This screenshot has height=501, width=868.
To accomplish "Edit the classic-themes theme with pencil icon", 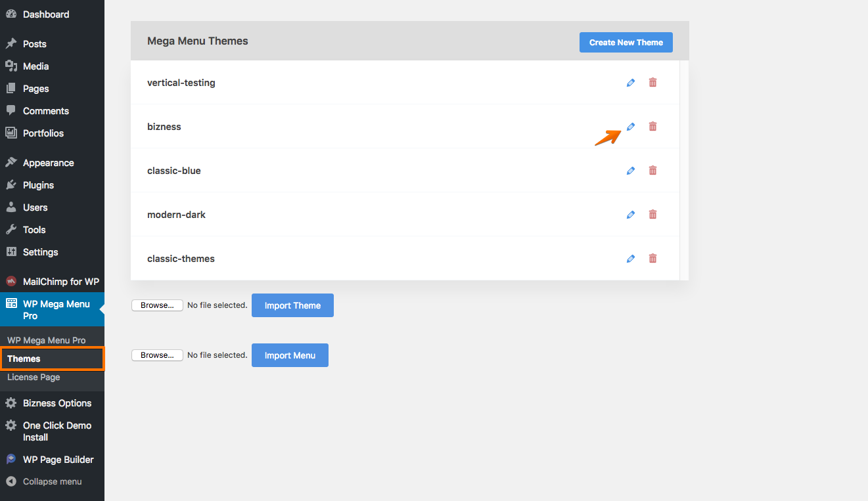I will [631, 259].
